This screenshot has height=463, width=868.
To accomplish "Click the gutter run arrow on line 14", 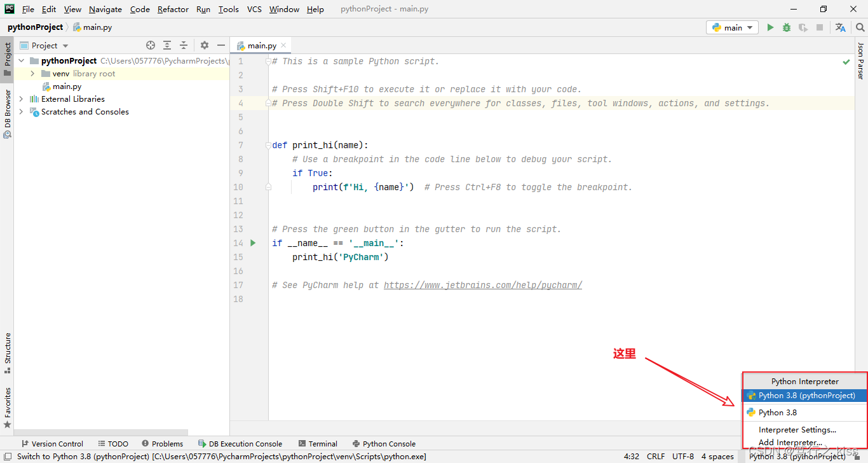I will (x=253, y=243).
